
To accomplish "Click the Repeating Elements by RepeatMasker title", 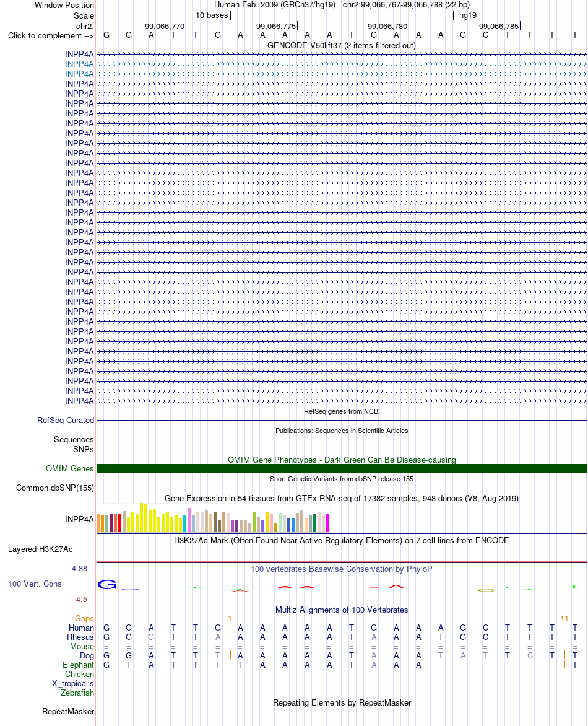I will (342, 702).
